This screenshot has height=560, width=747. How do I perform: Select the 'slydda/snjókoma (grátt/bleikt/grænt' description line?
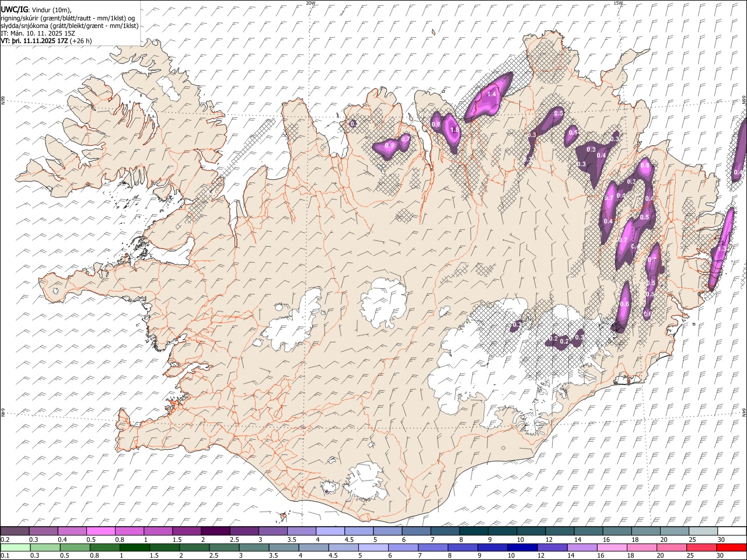pos(69,26)
